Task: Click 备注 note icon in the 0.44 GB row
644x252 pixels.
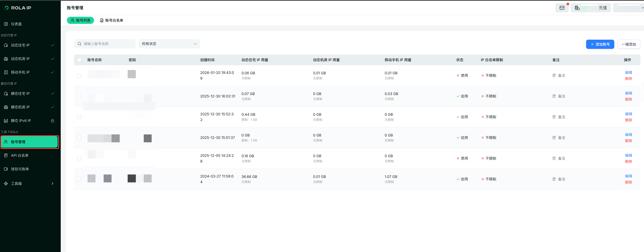Action: pyautogui.click(x=554, y=117)
